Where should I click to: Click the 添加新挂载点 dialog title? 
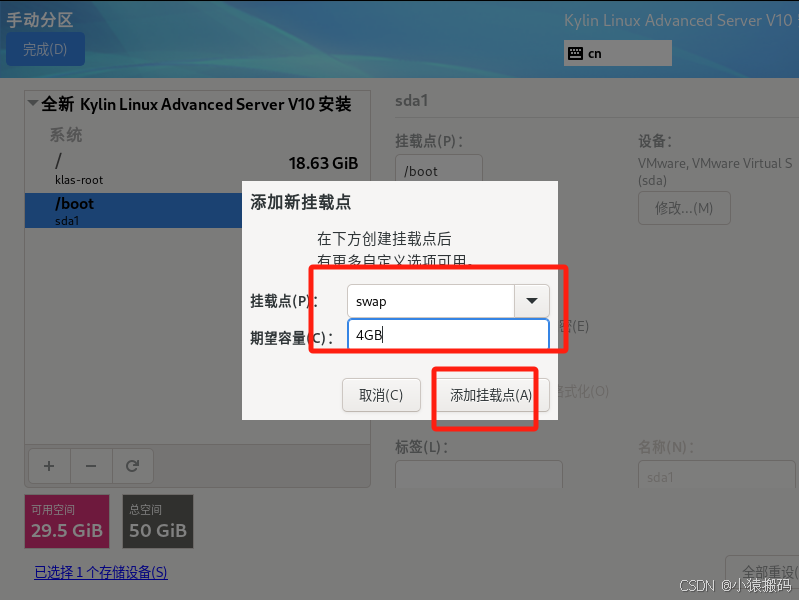coord(301,202)
